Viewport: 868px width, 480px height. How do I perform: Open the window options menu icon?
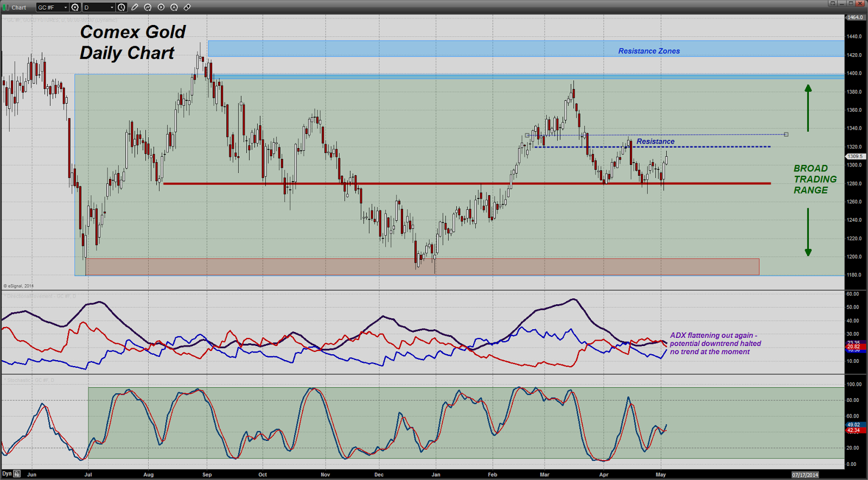[833, 3]
